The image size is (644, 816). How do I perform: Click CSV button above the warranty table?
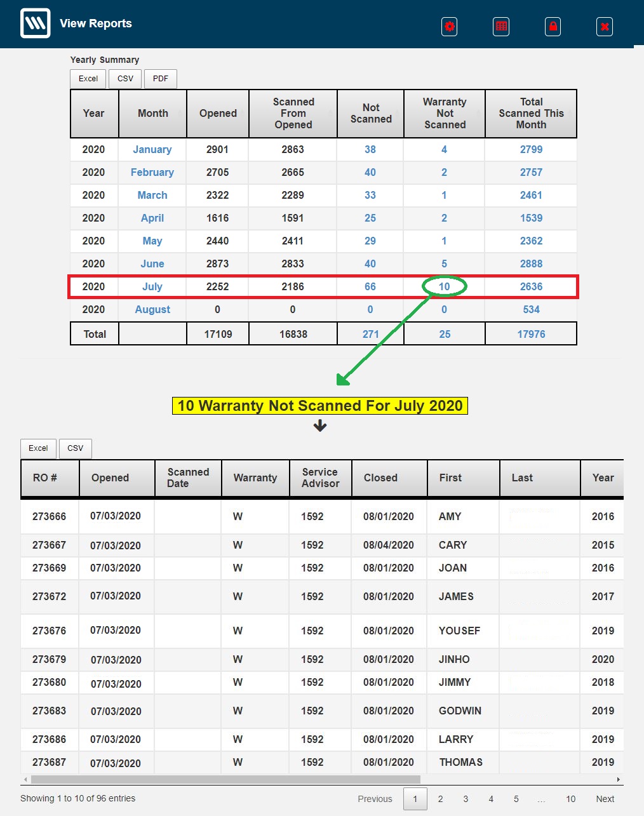point(76,448)
